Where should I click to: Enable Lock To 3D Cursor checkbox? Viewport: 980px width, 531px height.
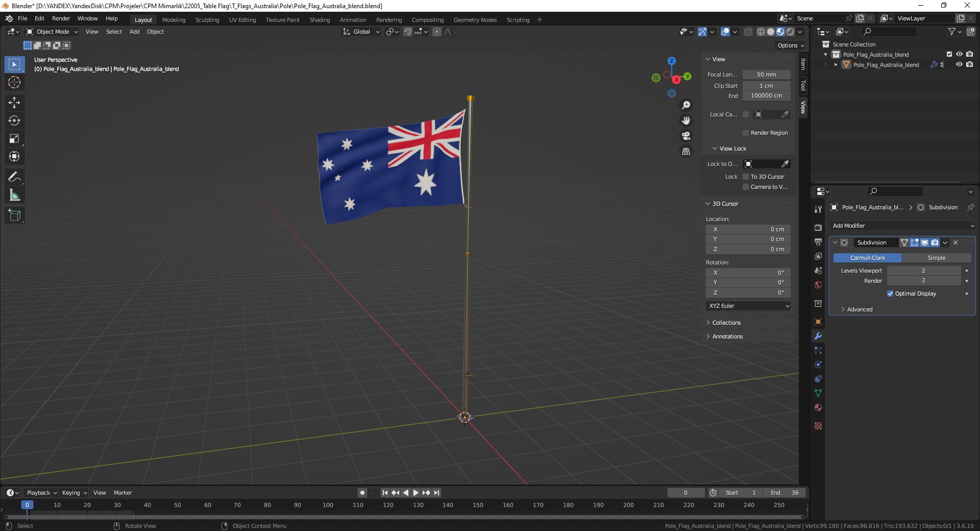pyautogui.click(x=746, y=177)
